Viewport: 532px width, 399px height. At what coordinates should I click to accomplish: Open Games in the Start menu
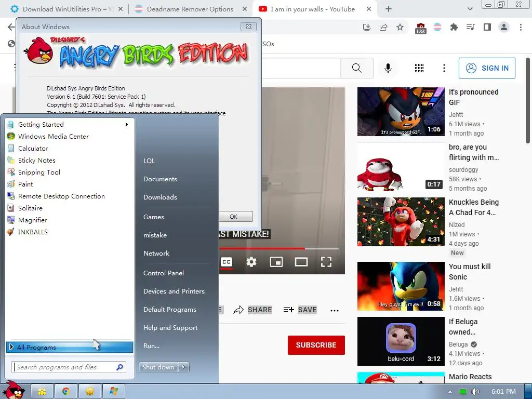[x=154, y=217]
